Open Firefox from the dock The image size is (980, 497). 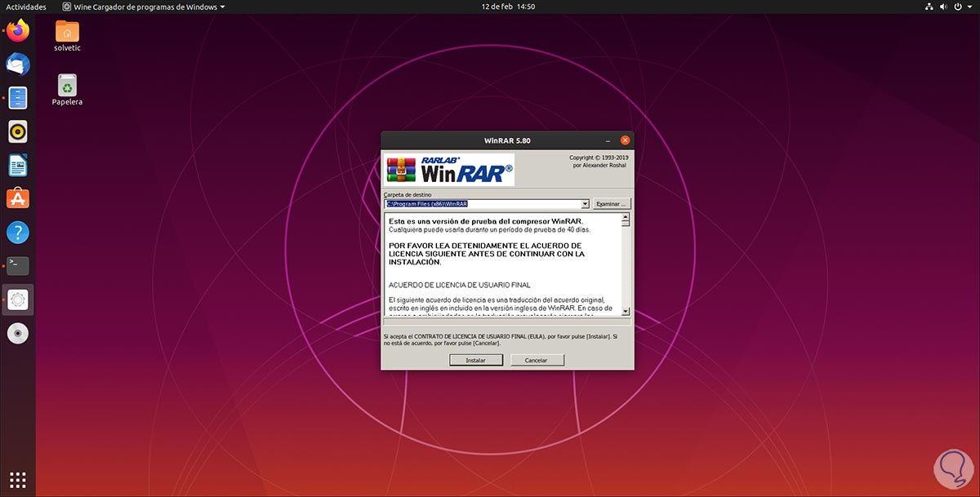point(18,33)
